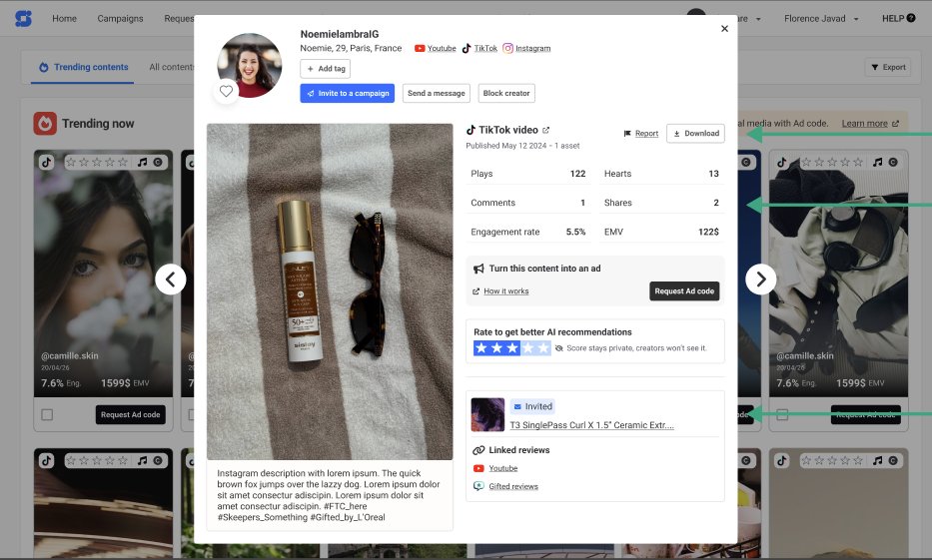Tick checkbox on right camille.skin card
Image resolution: width=932 pixels, height=560 pixels.
point(782,414)
